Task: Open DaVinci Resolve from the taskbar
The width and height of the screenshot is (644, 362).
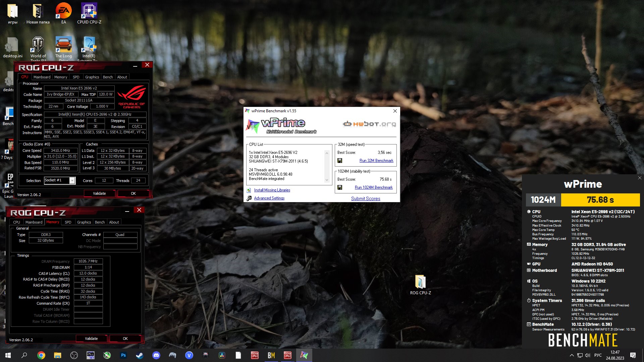Action: tap(222, 355)
